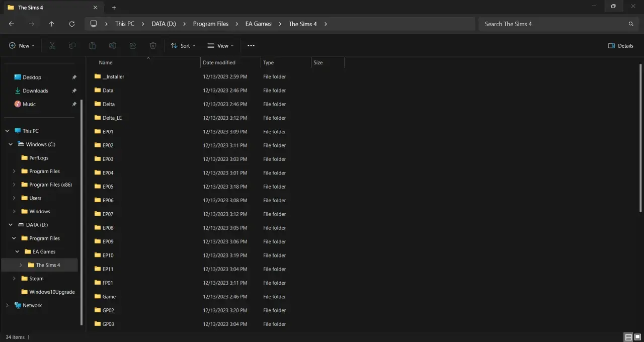Image resolution: width=644 pixels, height=342 pixels.
Task: Click the Share icon in toolbar
Action: (x=133, y=46)
